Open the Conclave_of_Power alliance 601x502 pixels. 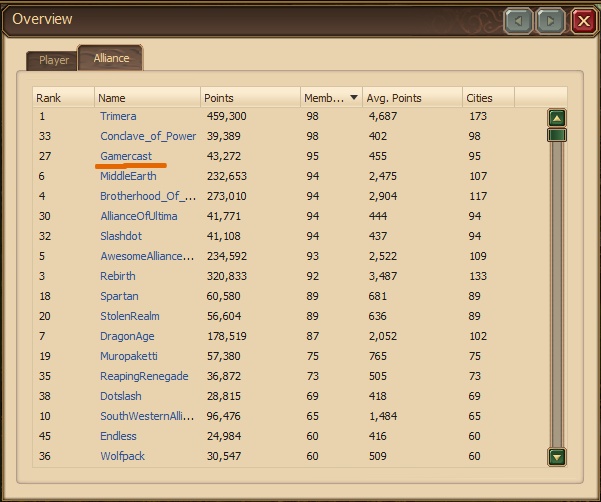148,136
